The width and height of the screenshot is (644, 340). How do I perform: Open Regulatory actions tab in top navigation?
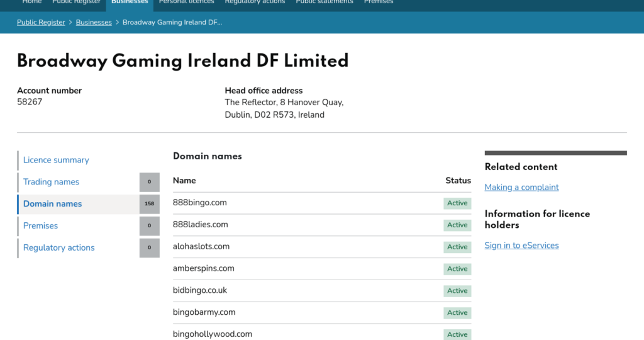pos(255,2)
